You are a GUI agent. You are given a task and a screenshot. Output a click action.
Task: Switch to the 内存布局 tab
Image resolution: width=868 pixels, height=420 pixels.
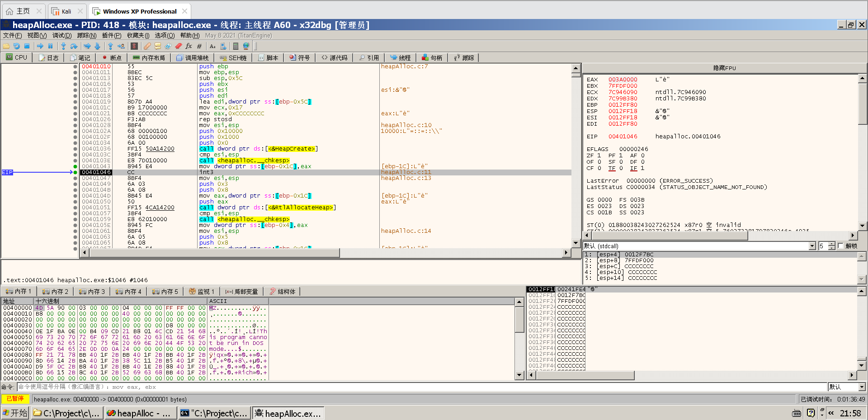coord(149,58)
